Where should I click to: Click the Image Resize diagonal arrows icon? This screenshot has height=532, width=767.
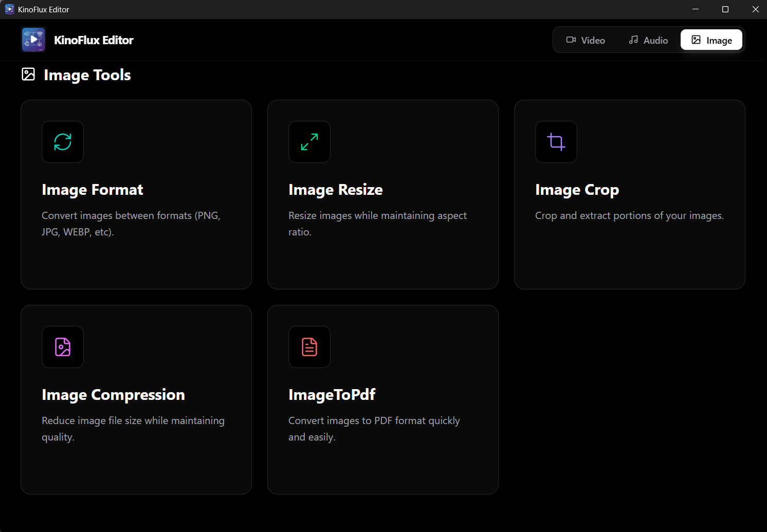click(x=309, y=142)
